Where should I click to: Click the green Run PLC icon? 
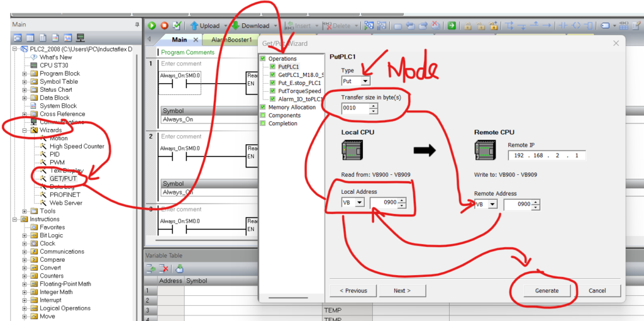[152, 26]
